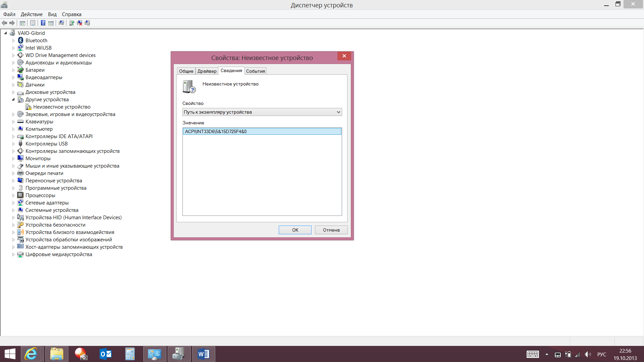Select Неизвестное устройство in device tree
The height and width of the screenshot is (362, 644).
click(x=62, y=107)
